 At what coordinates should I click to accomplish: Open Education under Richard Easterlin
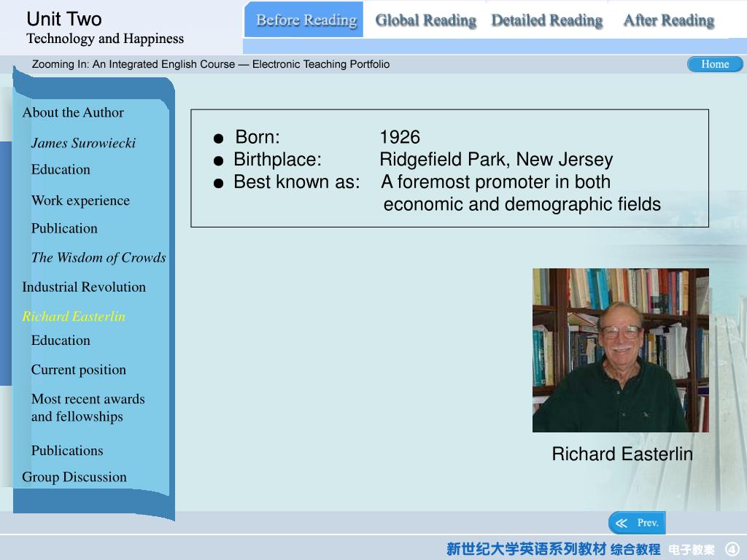click(x=61, y=341)
